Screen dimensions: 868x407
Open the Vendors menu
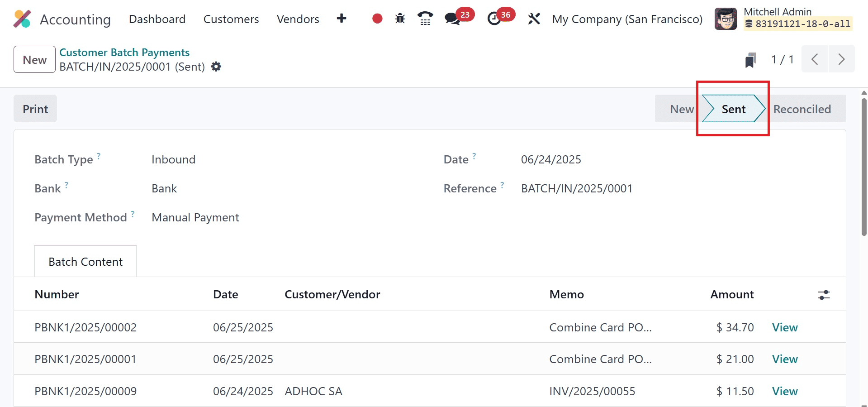point(298,19)
